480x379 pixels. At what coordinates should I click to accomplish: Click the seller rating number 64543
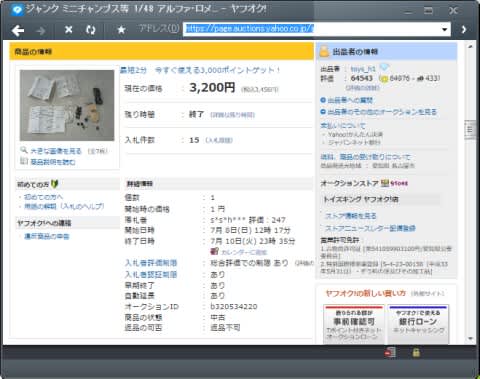tap(361, 78)
